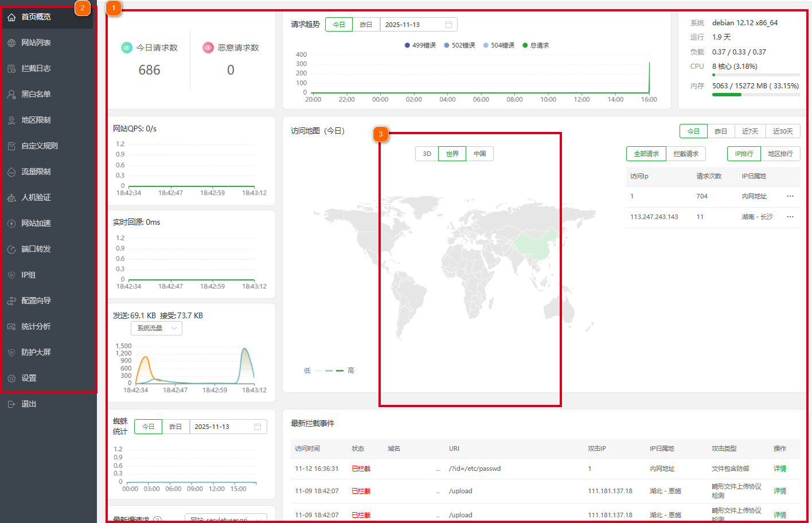
Task: Switch to the 地区排行 tab
Action: click(x=780, y=154)
